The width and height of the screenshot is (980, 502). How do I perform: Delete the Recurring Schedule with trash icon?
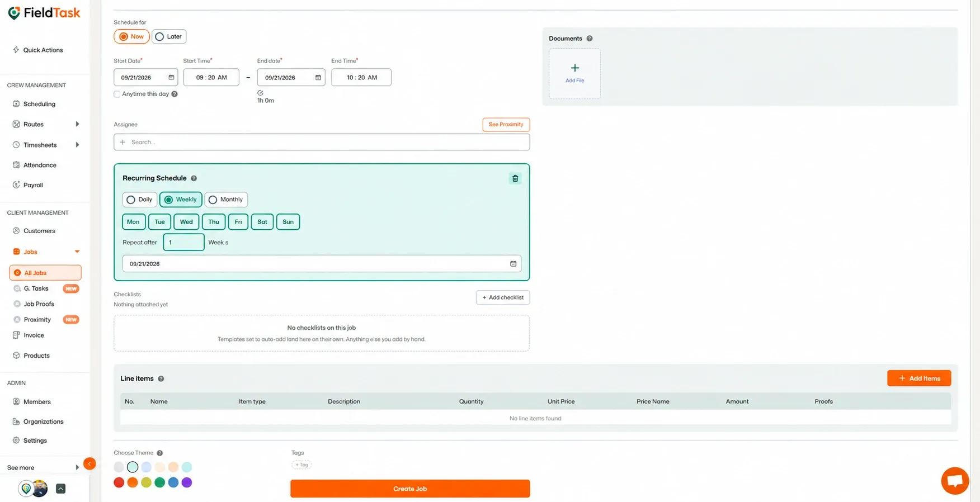coord(515,178)
